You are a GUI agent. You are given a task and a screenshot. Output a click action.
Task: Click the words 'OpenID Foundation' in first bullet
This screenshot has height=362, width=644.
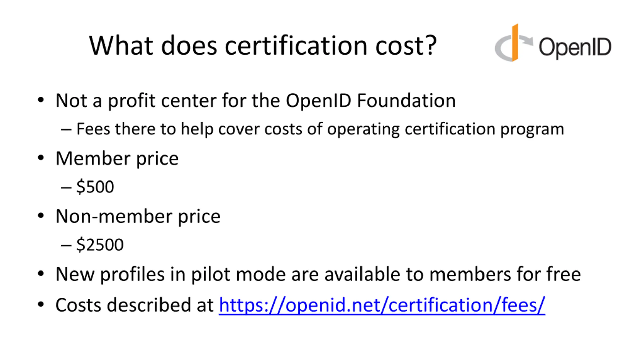(371, 100)
